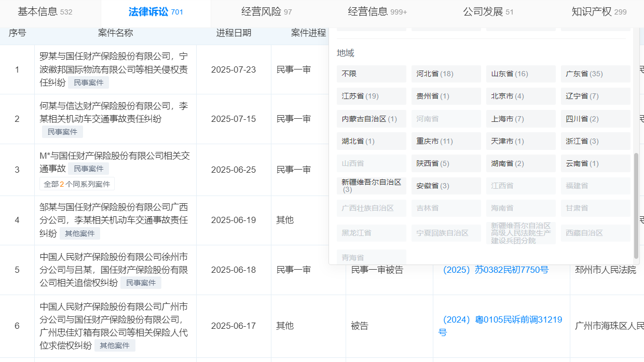Open the 经营信息 tab
The height and width of the screenshot is (362, 644).
point(377,11)
